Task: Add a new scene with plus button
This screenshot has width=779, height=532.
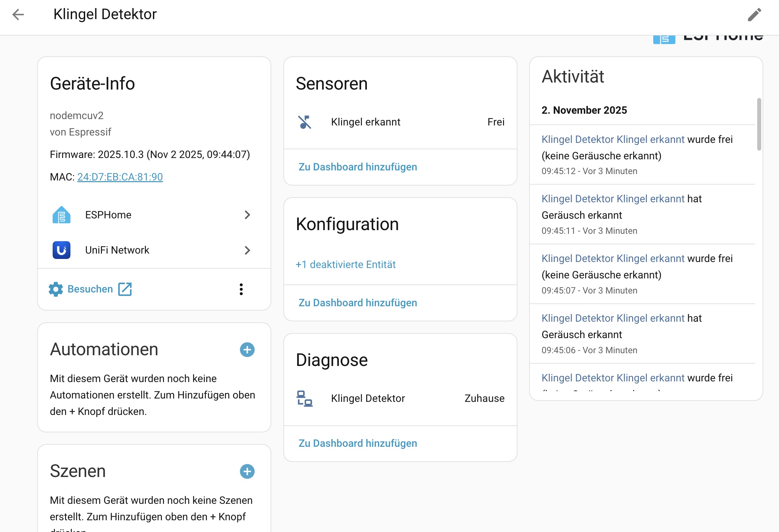Action: pos(247,472)
